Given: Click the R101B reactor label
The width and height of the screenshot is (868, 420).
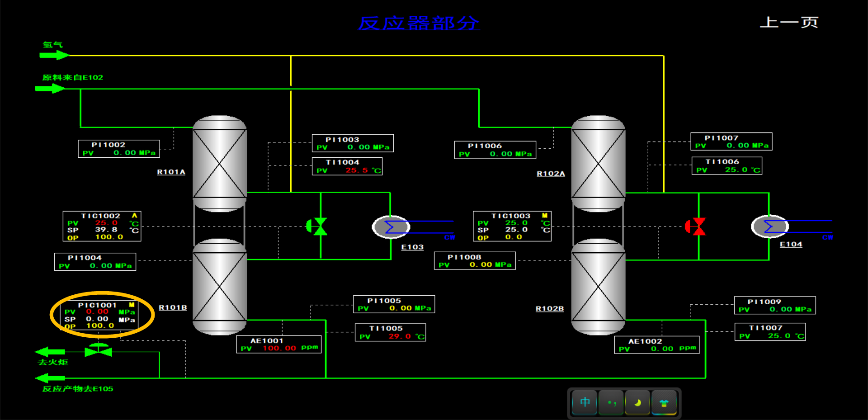Looking at the screenshot, I should point(173,307).
